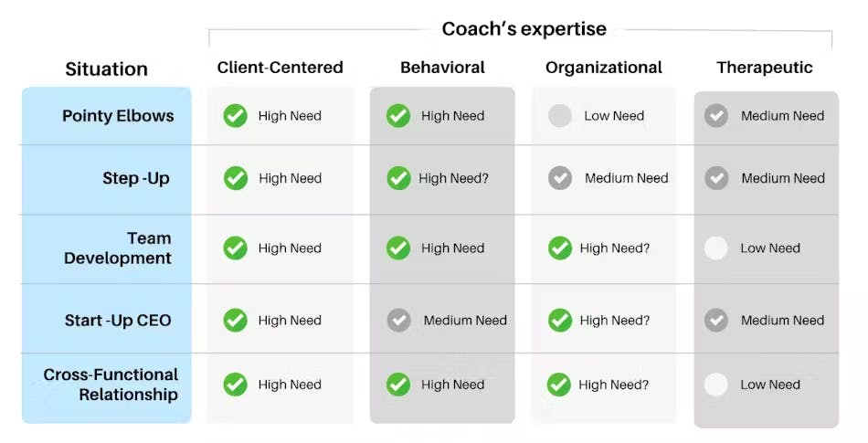Viewport: 868px width, 443px height.
Task: Click green check for Cross-Functional Relationship Organizational
Action: tap(559, 385)
